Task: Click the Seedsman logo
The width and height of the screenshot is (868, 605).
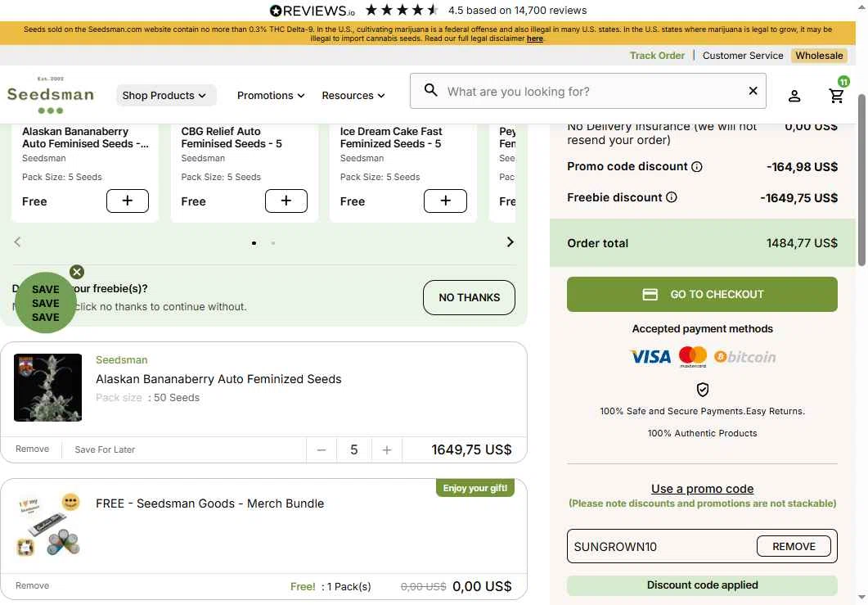Action: click(x=51, y=95)
